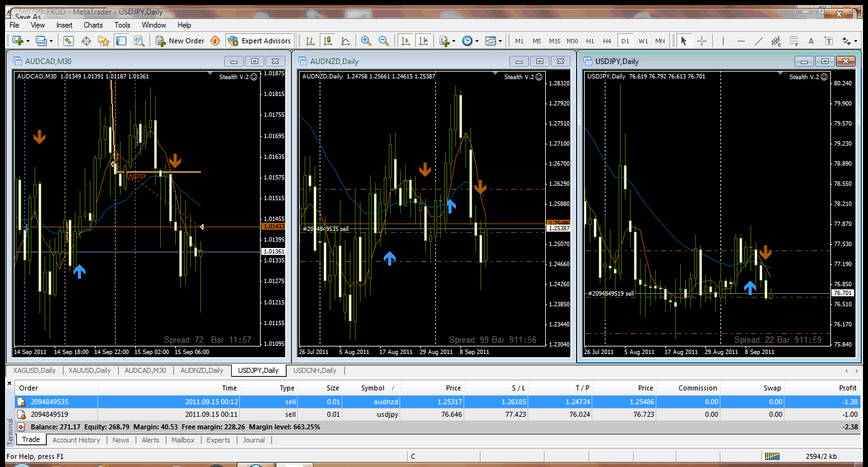This screenshot has width=868, height=467.
Task: Switch to Line Chart display
Action: tap(345, 41)
